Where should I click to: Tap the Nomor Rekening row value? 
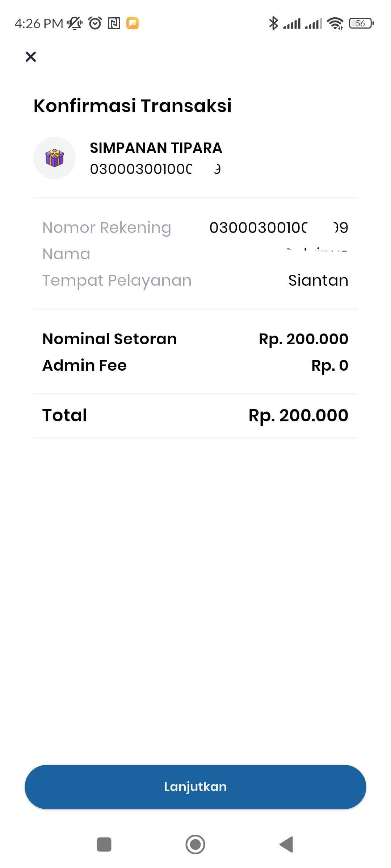279,227
